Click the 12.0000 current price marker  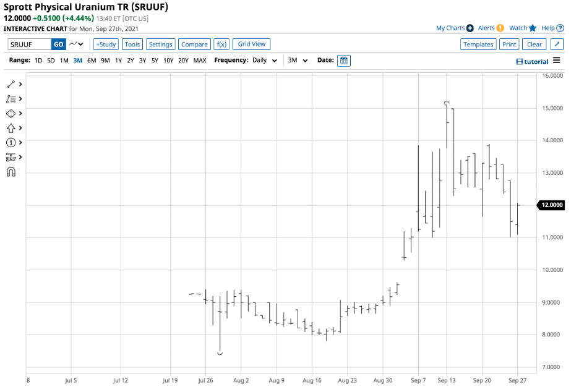[551, 205]
